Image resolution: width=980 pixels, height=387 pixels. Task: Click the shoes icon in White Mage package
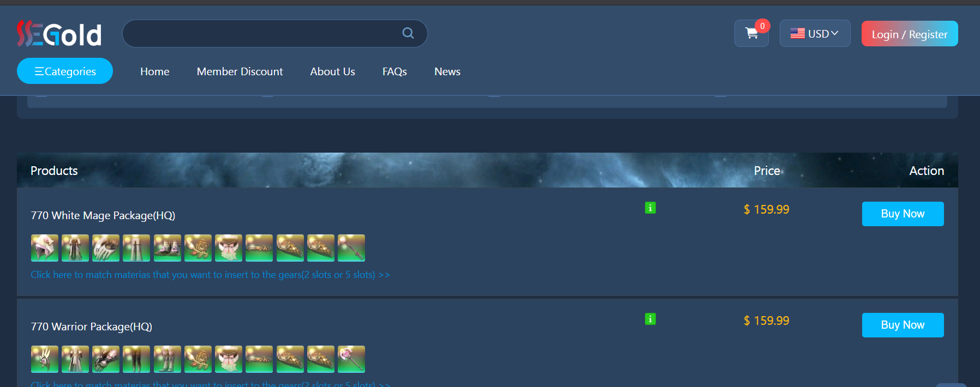[x=168, y=248]
